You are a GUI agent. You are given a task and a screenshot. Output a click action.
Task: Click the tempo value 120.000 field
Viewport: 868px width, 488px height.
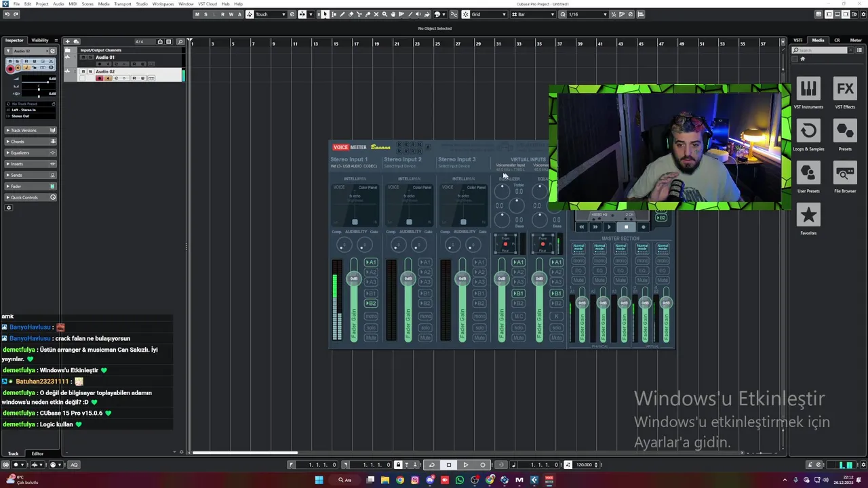(584, 465)
